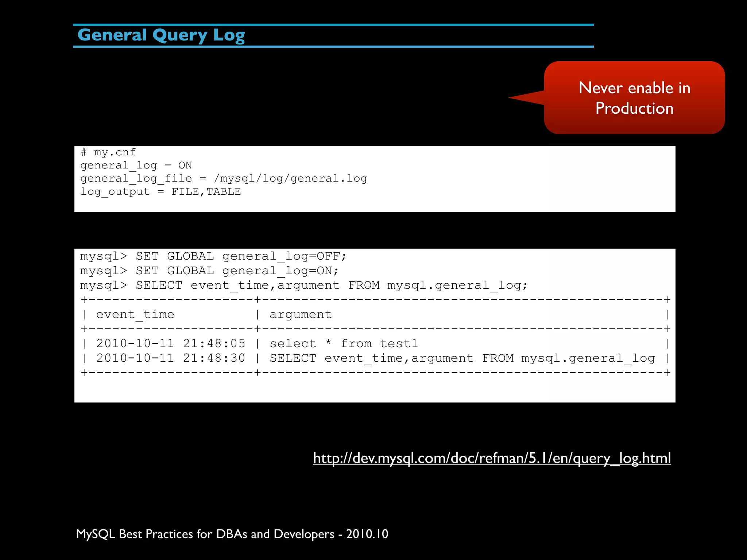Click the SELECT event_time,argument query prompt line
747x560 pixels.
tap(304, 285)
